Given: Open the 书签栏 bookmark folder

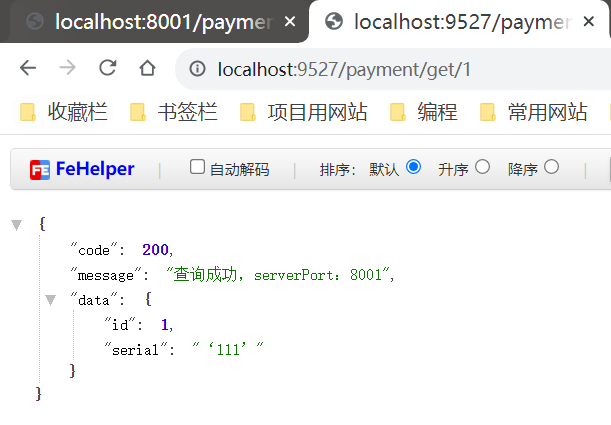Looking at the screenshot, I should (174, 112).
